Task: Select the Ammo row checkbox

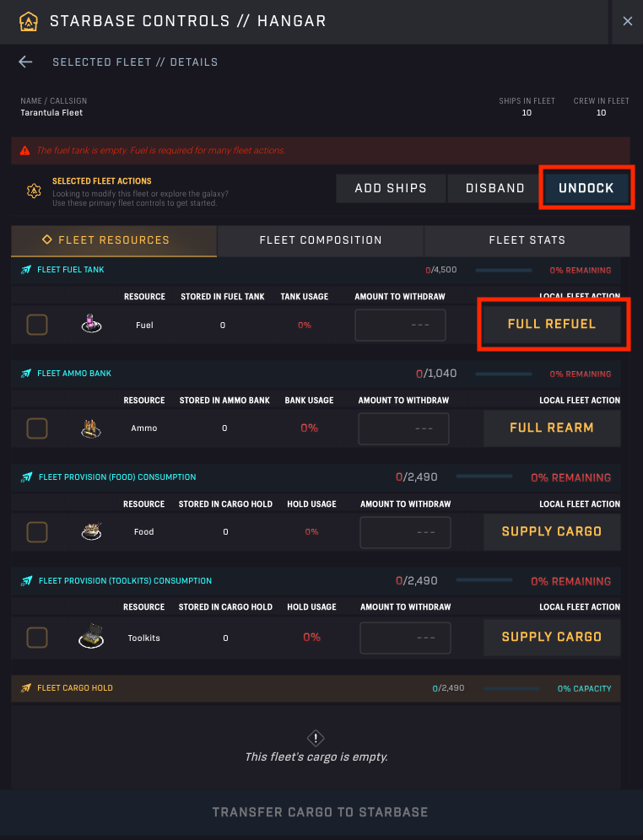Action: (37, 428)
